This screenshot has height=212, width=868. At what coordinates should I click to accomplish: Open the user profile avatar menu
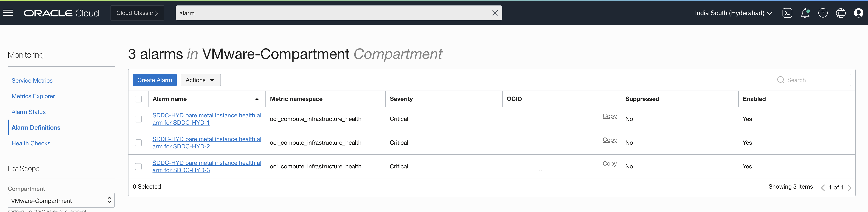(858, 13)
